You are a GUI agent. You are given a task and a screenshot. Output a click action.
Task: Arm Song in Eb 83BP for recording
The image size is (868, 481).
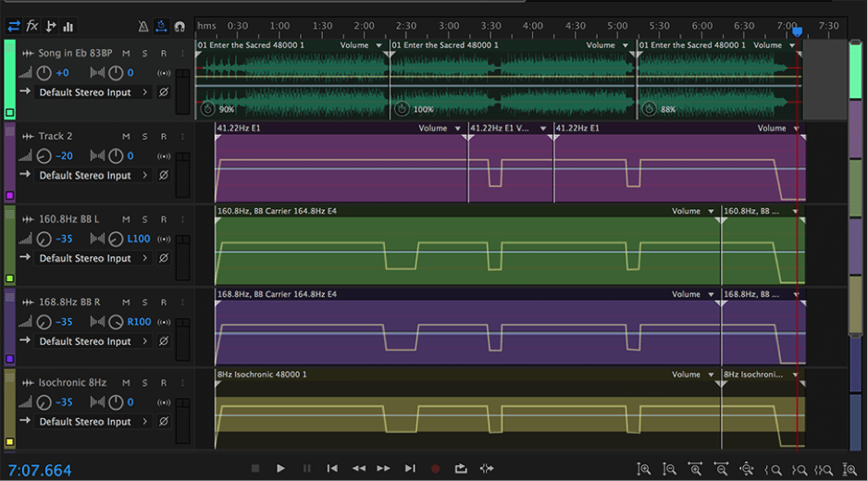tap(163, 53)
